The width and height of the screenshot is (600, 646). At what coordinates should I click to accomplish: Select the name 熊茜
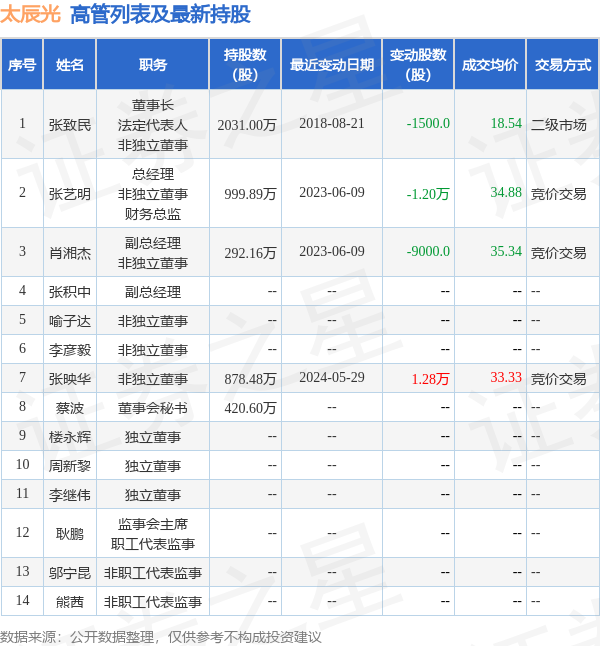point(70,602)
